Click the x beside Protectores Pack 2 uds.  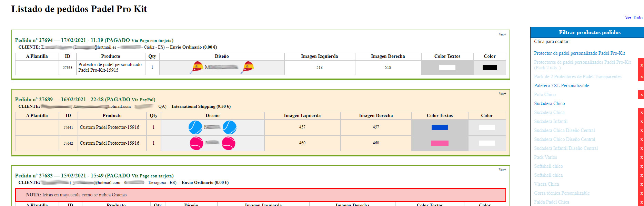coord(641,65)
